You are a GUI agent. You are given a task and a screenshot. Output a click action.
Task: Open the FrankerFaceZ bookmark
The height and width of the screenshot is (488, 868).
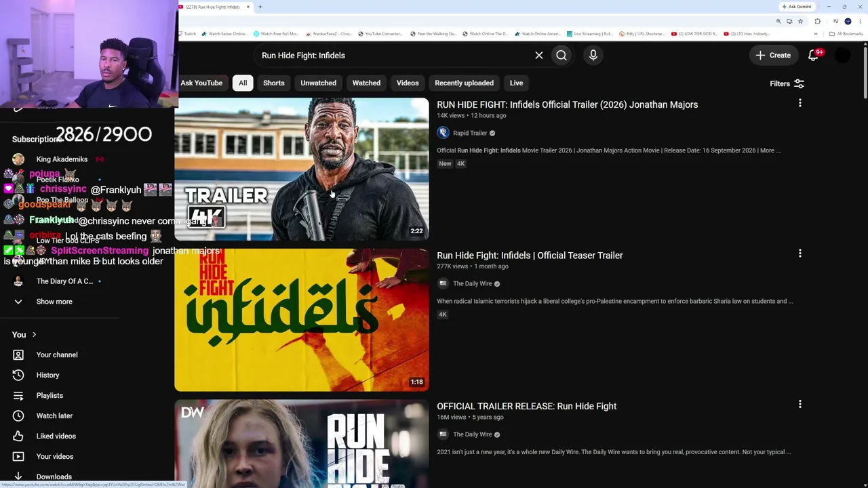[x=328, y=34]
